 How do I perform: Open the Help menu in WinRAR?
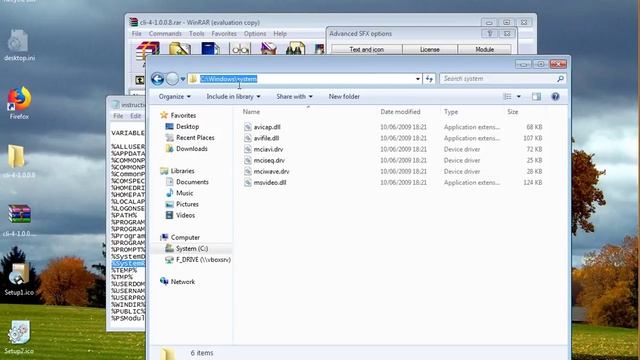click(280, 33)
